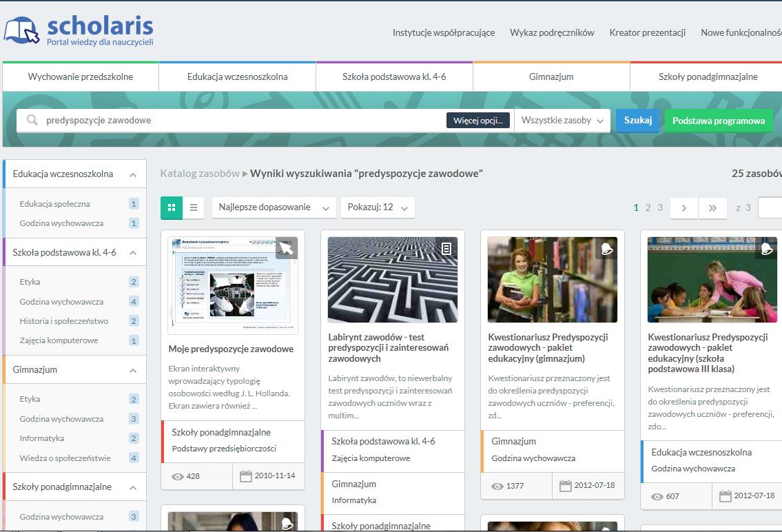
Task: Click document type icon on Labirynt zawodów card
Action: [446, 248]
